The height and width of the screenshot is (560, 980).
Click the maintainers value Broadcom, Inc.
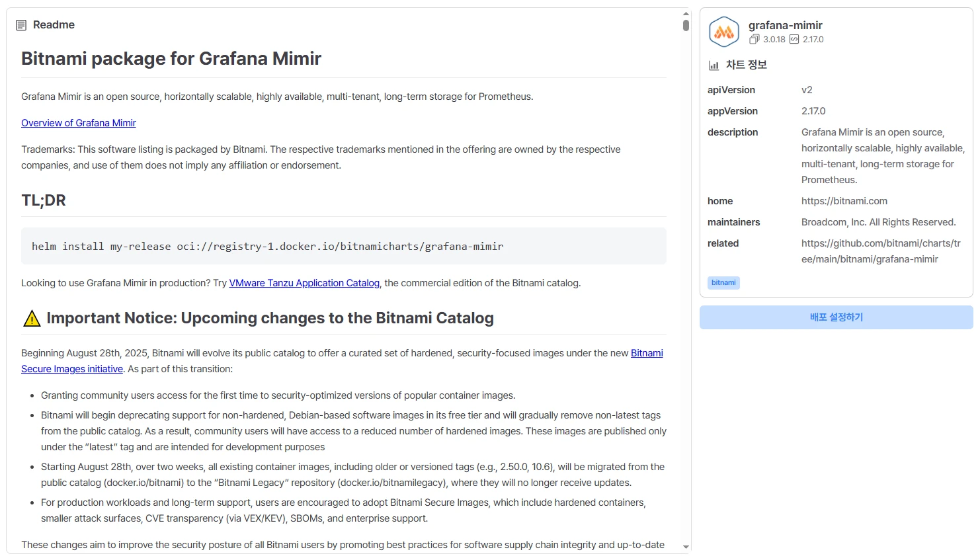click(879, 222)
